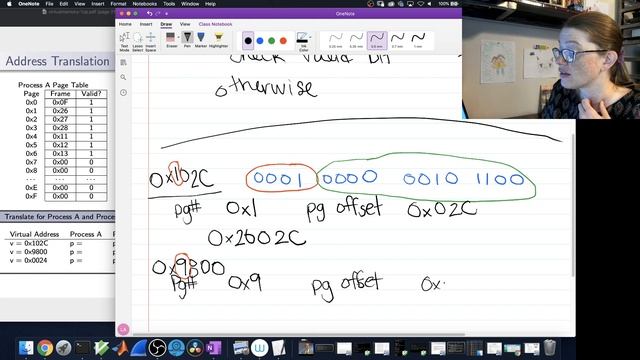Open Preview from the Dock
This screenshot has width=640, height=360.
[x=241, y=348]
